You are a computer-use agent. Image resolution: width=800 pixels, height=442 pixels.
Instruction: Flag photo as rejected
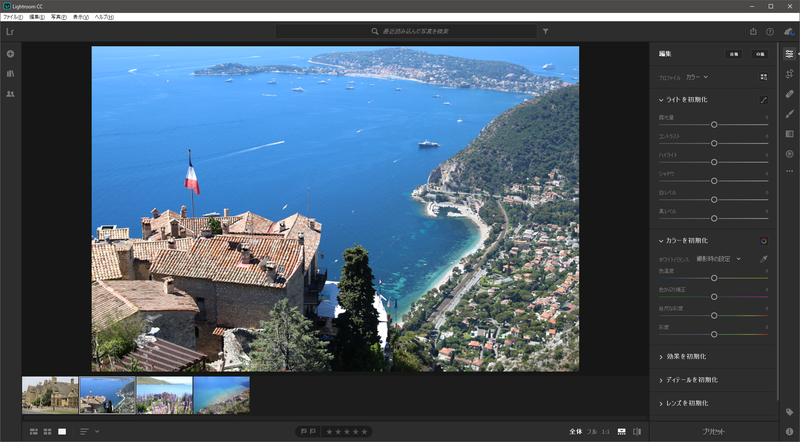click(313, 432)
